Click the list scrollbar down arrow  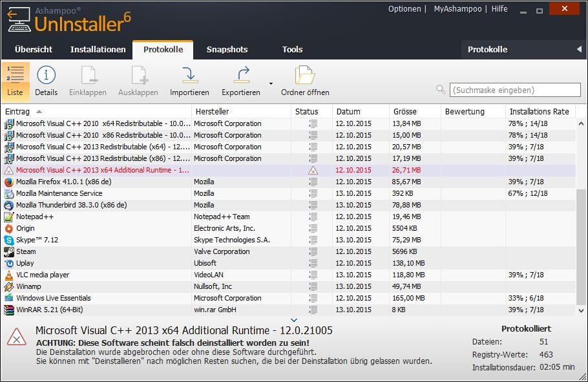pyautogui.click(x=581, y=310)
